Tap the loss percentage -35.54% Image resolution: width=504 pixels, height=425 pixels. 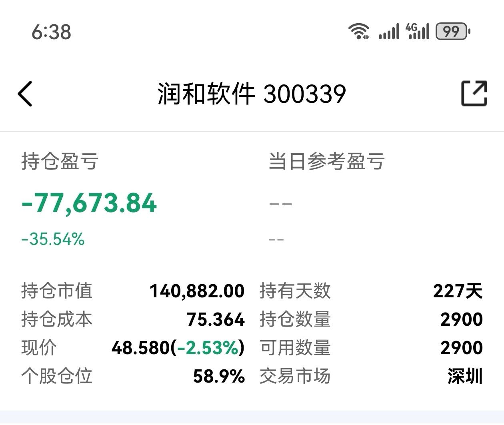pos(53,239)
